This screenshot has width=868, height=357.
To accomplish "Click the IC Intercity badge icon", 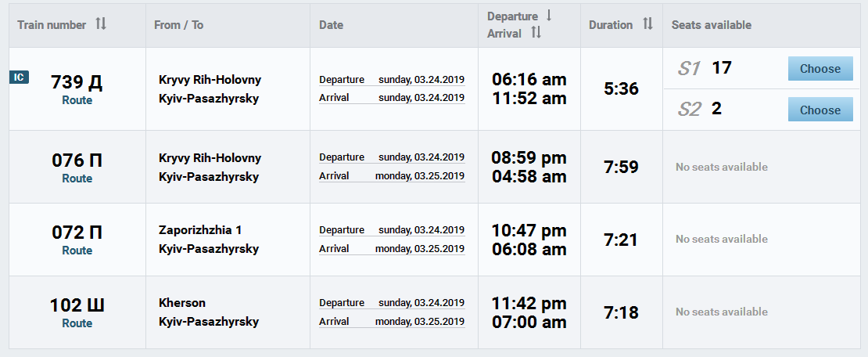I will (20, 77).
